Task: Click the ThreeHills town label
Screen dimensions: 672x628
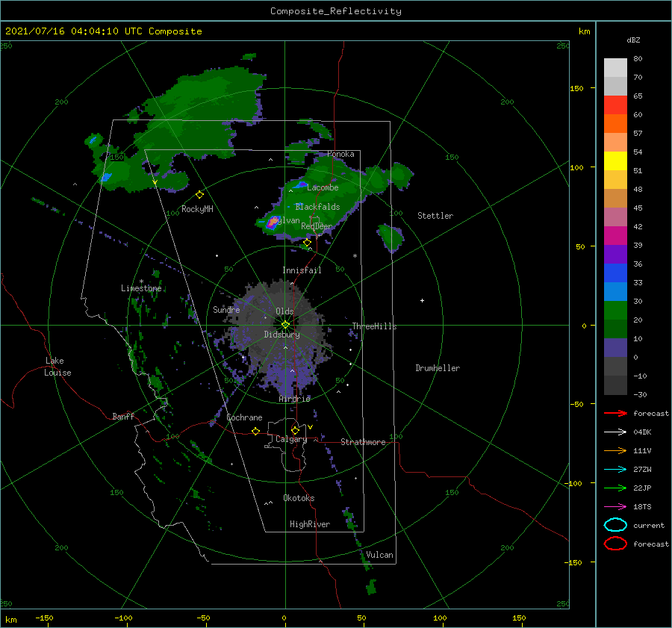Action: pos(374,326)
